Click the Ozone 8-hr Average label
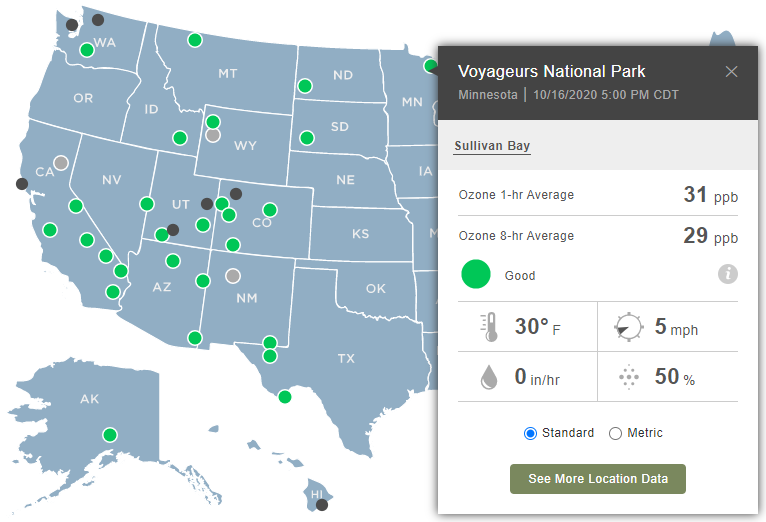The image size is (766, 522). (516, 236)
